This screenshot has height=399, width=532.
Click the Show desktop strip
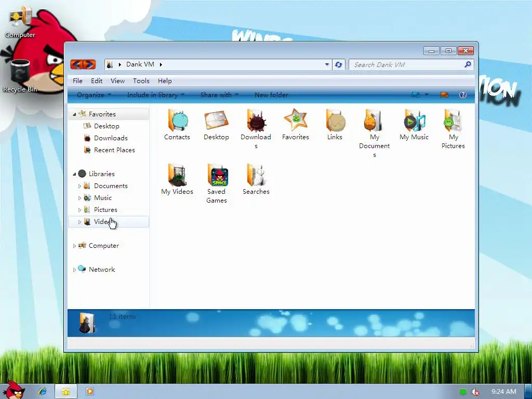click(x=528, y=392)
